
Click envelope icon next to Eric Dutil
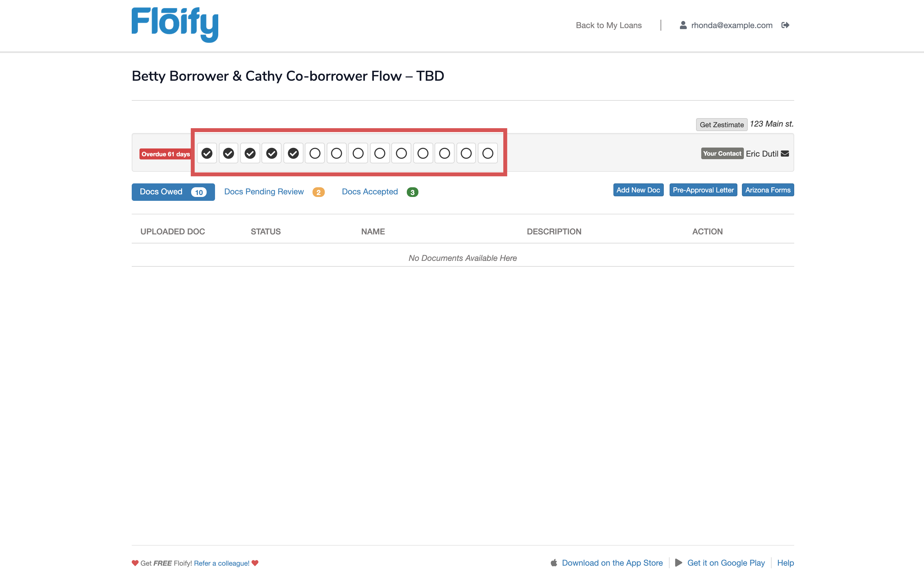[785, 153]
